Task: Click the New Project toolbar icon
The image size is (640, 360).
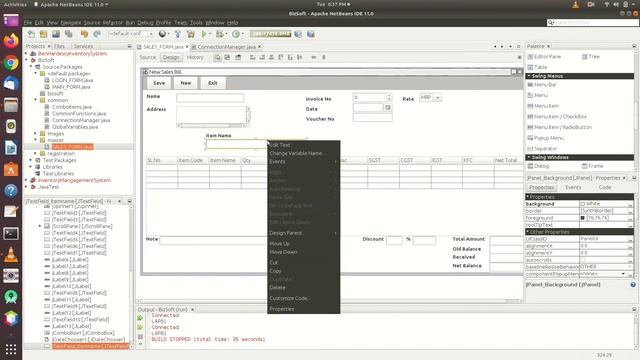Action: (44, 34)
